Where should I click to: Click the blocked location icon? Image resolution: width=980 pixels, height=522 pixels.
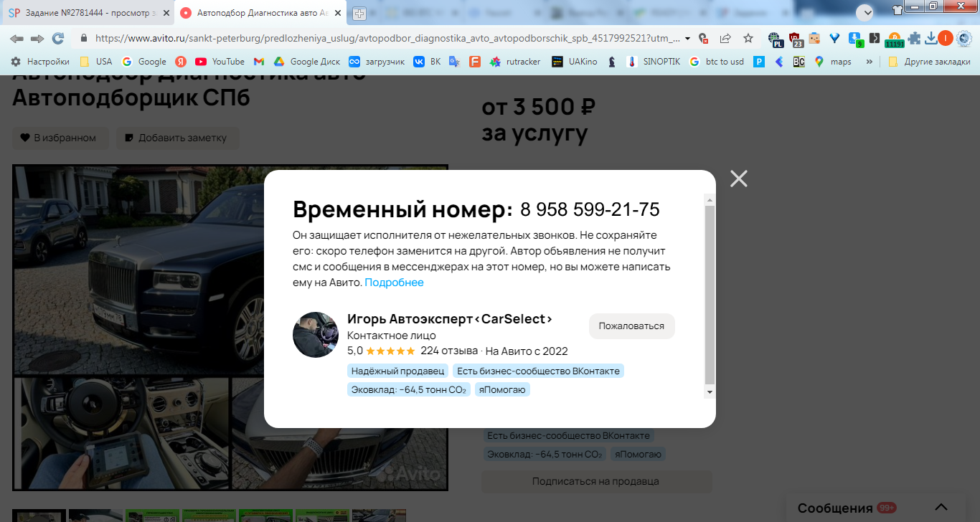[x=704, y=39]
